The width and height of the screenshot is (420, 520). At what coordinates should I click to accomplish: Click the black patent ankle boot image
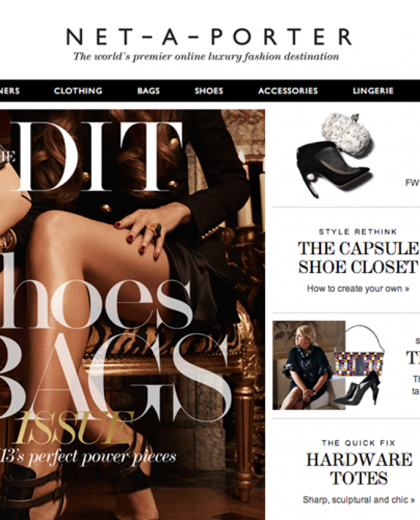pyautogui.click(x=359, y=388)
